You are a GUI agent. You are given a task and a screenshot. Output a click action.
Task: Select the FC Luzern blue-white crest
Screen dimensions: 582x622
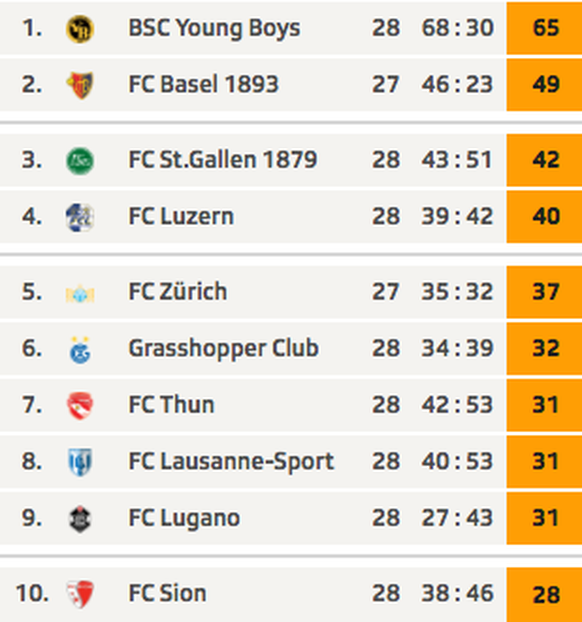pos(80,217)
